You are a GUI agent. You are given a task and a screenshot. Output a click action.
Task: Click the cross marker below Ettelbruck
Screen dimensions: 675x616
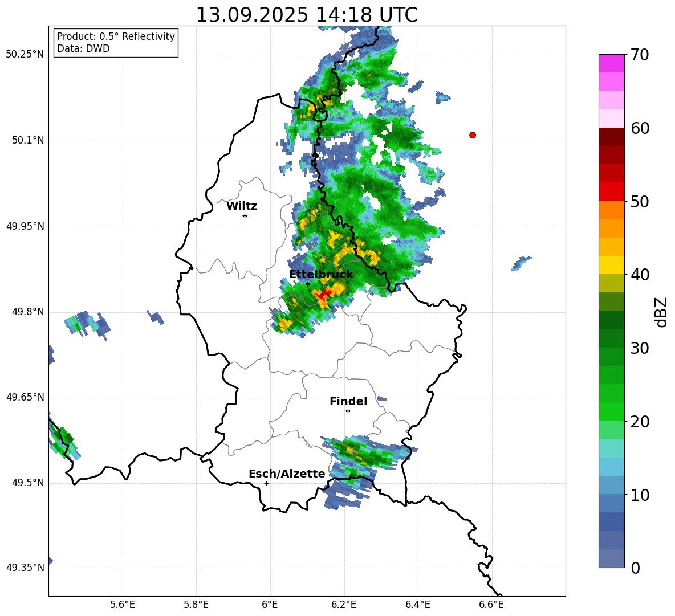[307, 284]
